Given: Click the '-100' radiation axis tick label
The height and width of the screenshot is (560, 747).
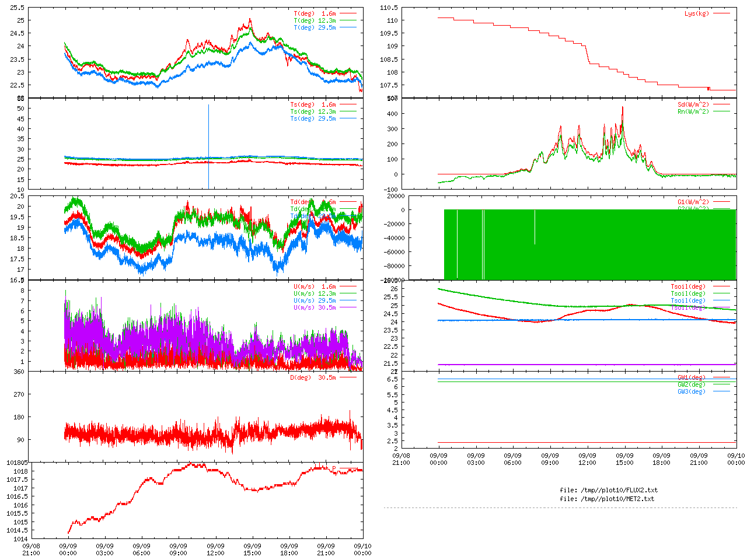Looking at the screenshot, I should click(391, 190).
